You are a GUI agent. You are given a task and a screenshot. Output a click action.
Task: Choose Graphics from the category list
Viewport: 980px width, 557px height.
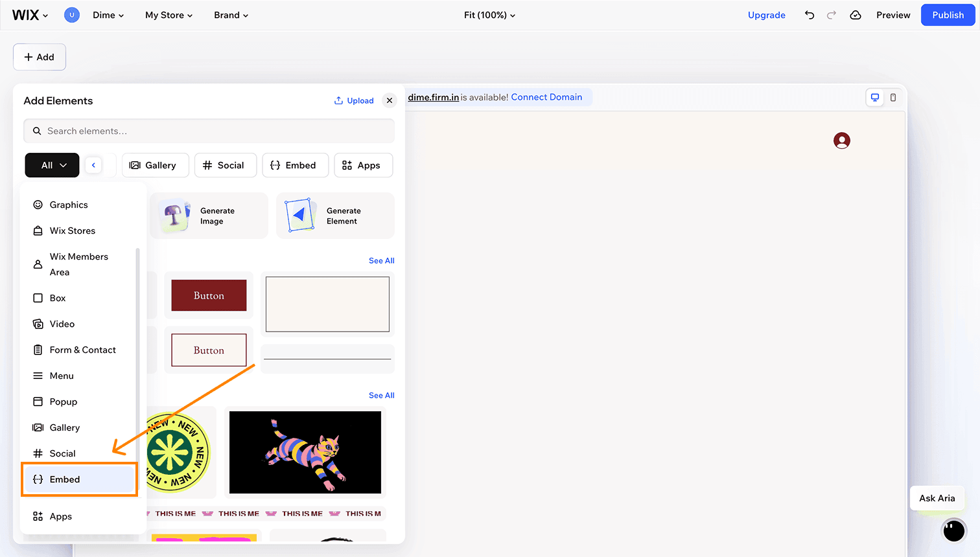(x=79, y=205)
